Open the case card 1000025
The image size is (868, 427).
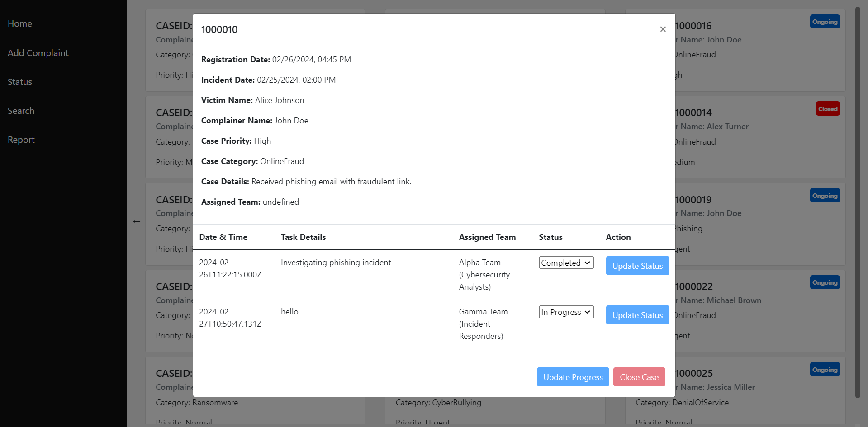point(760,391)
